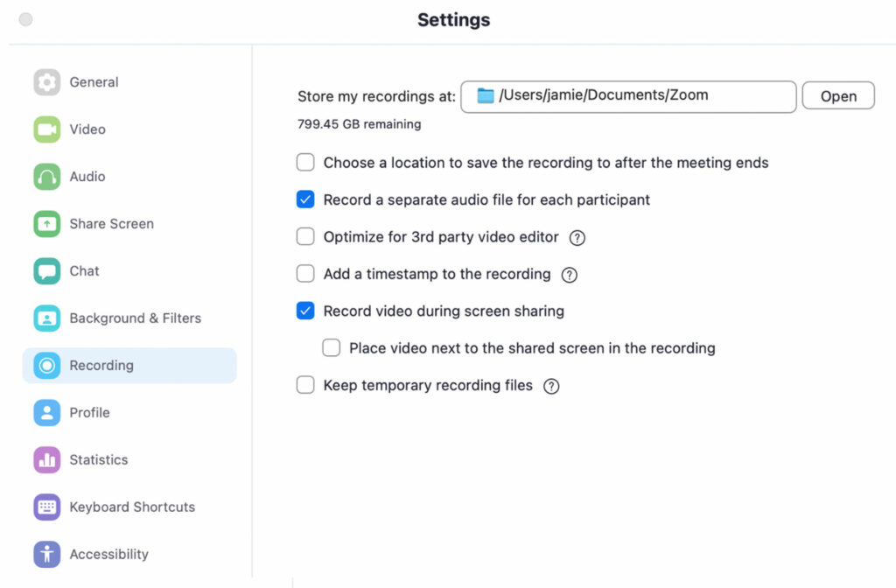The image size is (896, 588).
Task: Check Place video next to shared screen
Action: [332, 348]
